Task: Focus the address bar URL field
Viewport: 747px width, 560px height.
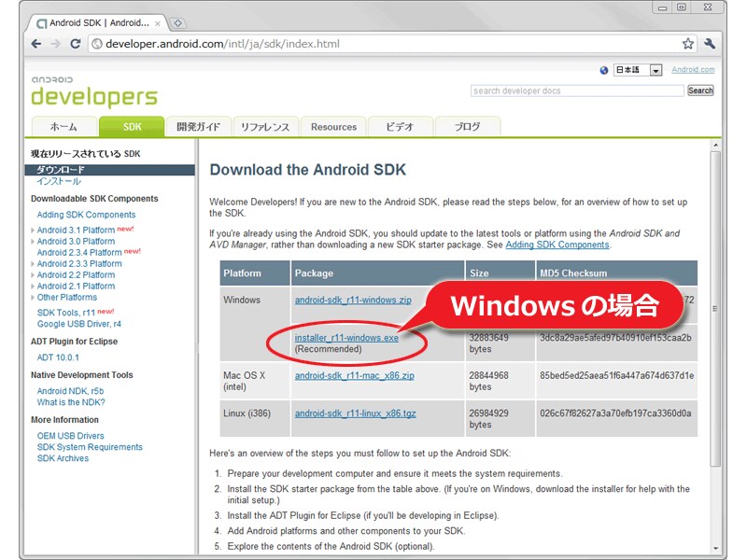Action: [x=387, y=44]
